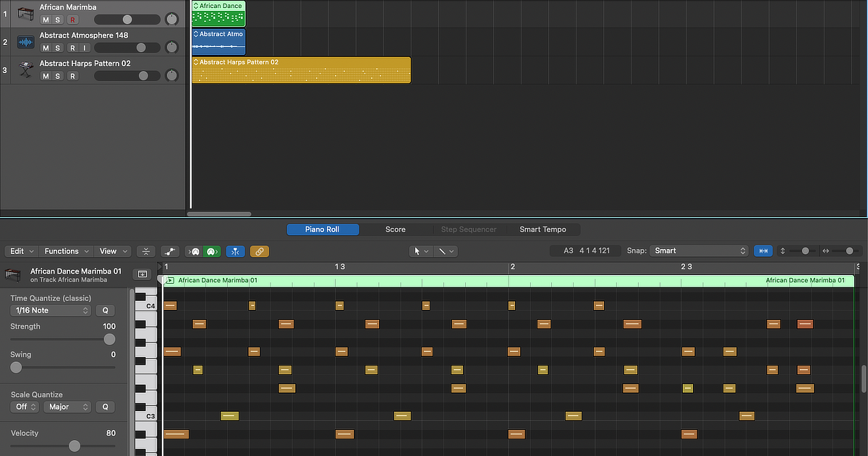Solo the Abstract Atmosphere 148 track
The height and width of the screenshot is (456, 868).
tap(59, 48)
